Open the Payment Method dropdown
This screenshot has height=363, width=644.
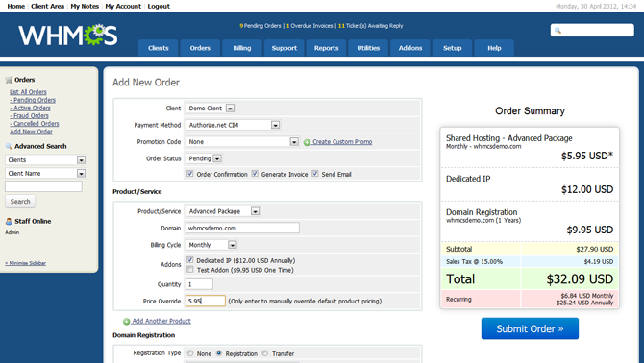pos(234,125)
